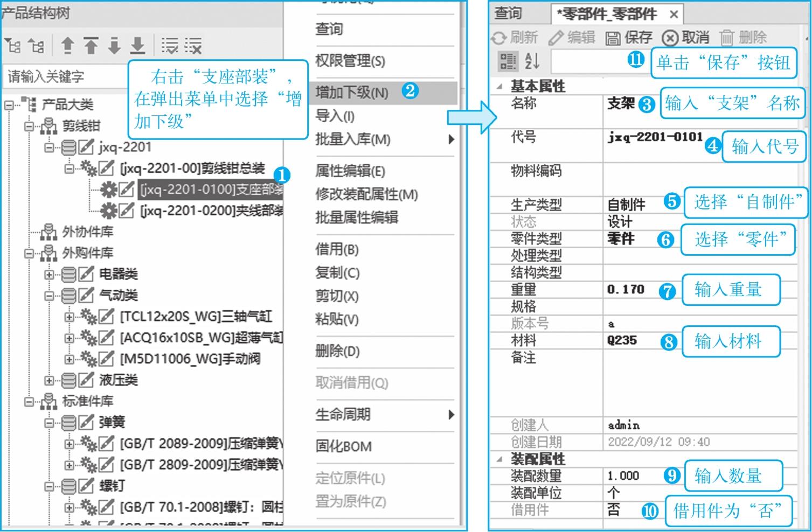Click the database icon beside 液压类

[x=68, y=380]
